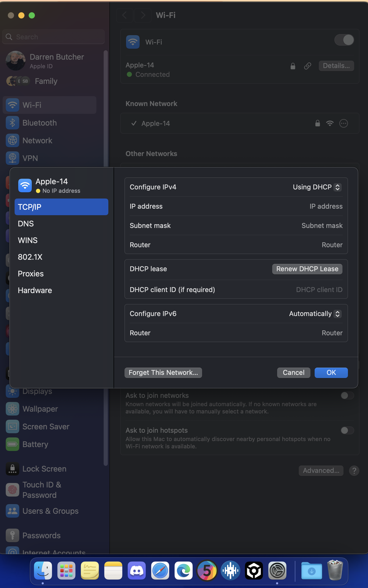Switch to the Hardware tab

pyautogui.click(x=61, y=290)
